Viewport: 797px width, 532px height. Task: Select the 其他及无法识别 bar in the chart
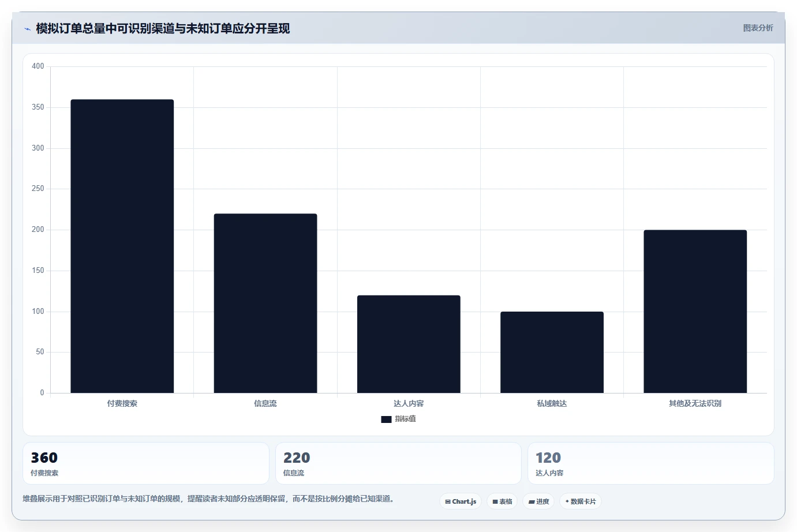point(695,312)
